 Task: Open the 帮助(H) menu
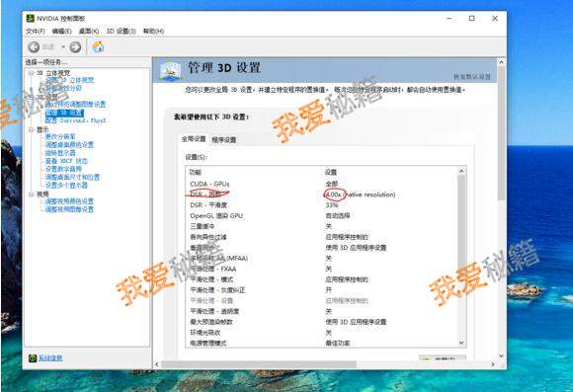[153, 31]
